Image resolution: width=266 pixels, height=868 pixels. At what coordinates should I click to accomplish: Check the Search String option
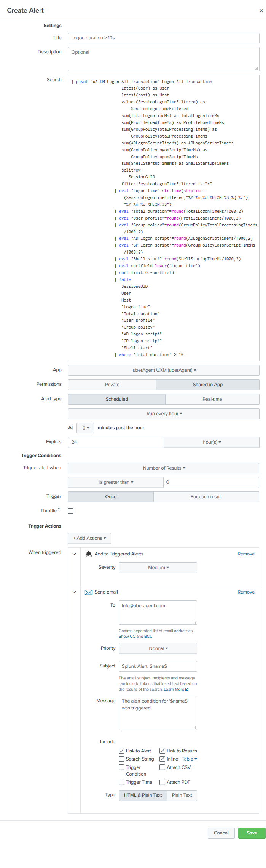[x=121, y=759]
